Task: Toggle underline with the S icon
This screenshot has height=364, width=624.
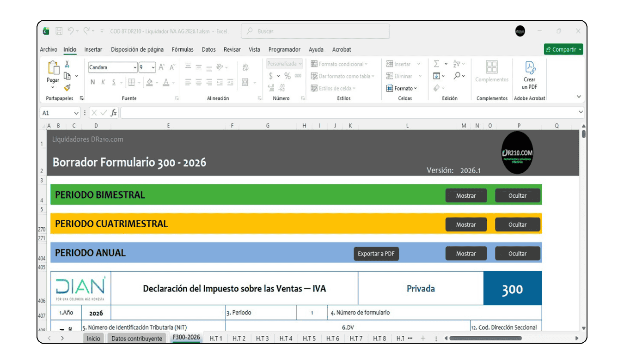Action: point(114,82)
